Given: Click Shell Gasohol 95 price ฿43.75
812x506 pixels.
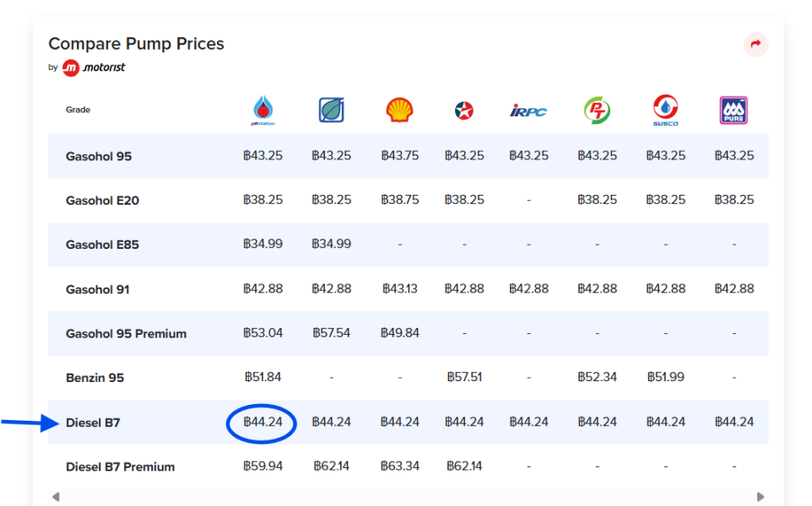Looking at the screenshot, I should pos(400,156).
